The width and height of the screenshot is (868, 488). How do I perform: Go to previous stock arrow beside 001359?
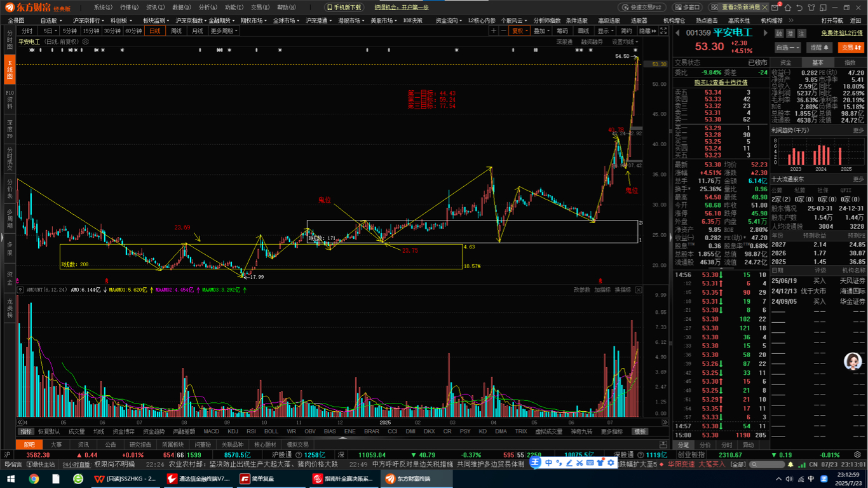677,32
